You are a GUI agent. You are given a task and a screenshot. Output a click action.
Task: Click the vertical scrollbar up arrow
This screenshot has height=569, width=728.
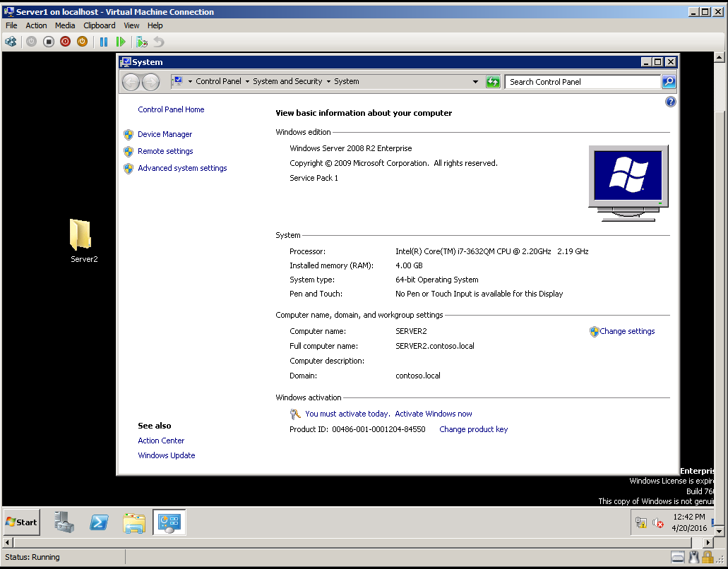[x=720, y=58]
